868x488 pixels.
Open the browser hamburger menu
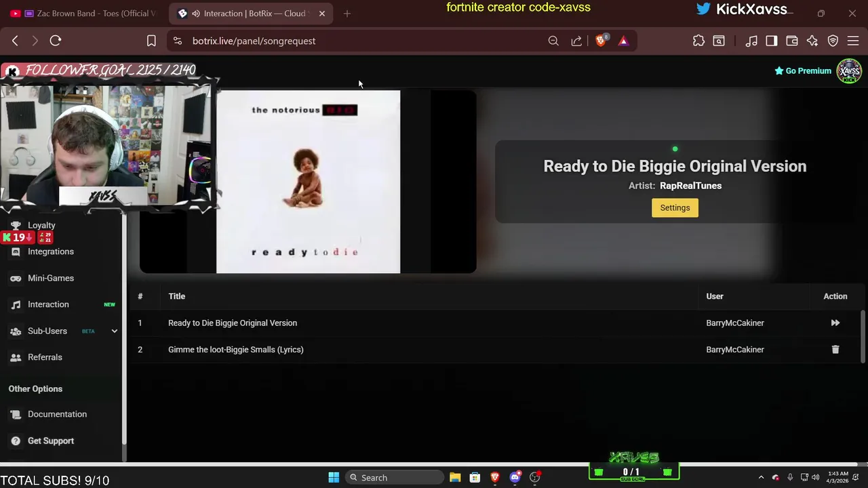pos(853,41)
